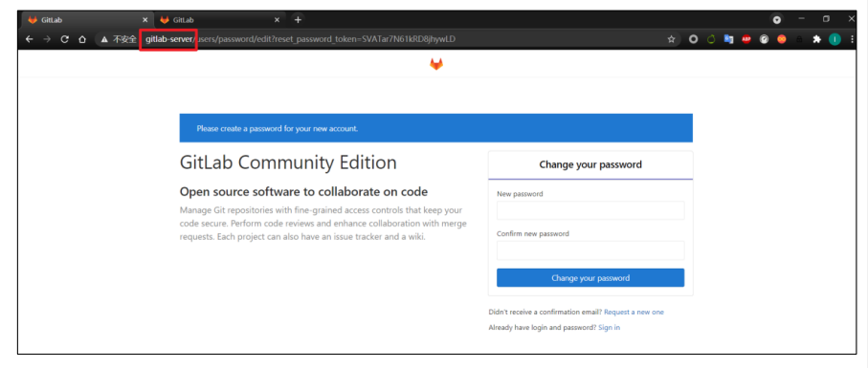Click the browser forward arrow
Image resolution: width=868 pixels, height=368 pixels.
pyautogui.click(x=47, y=39)
